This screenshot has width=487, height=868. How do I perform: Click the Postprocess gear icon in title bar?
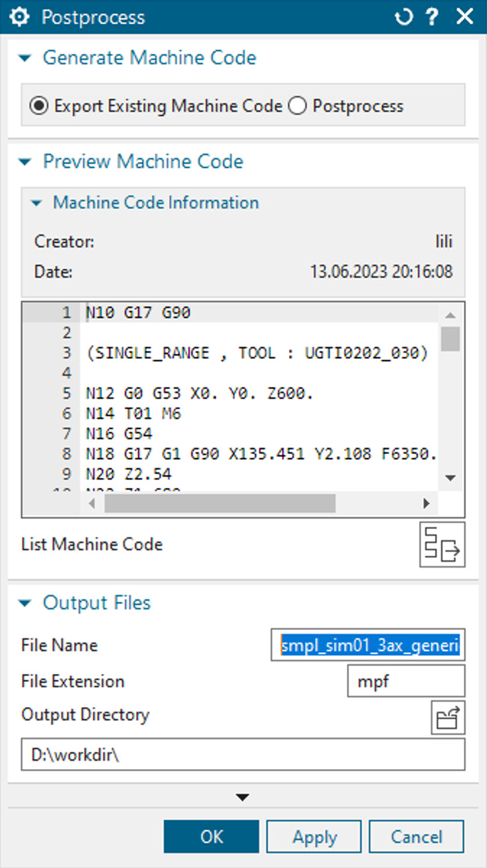pos(19,16)
